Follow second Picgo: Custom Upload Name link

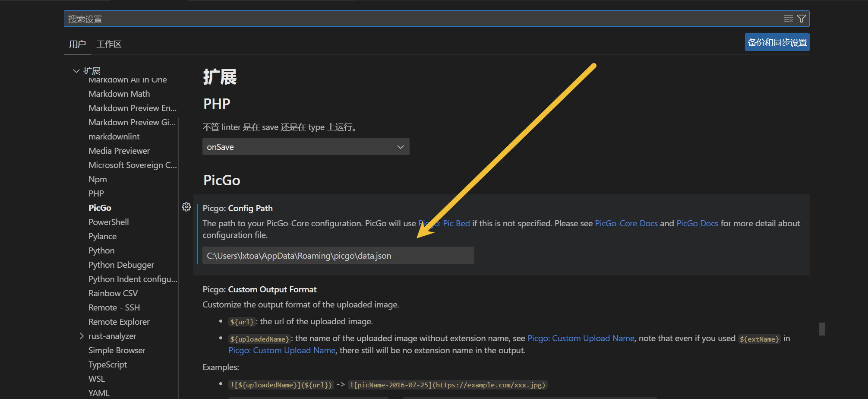coord(282,350)
